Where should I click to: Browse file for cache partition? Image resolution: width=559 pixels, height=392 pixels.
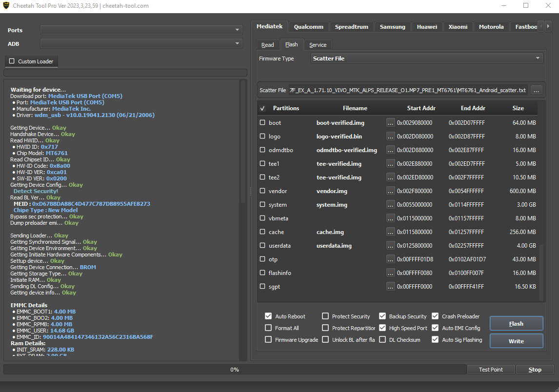(x=390, y=232)
